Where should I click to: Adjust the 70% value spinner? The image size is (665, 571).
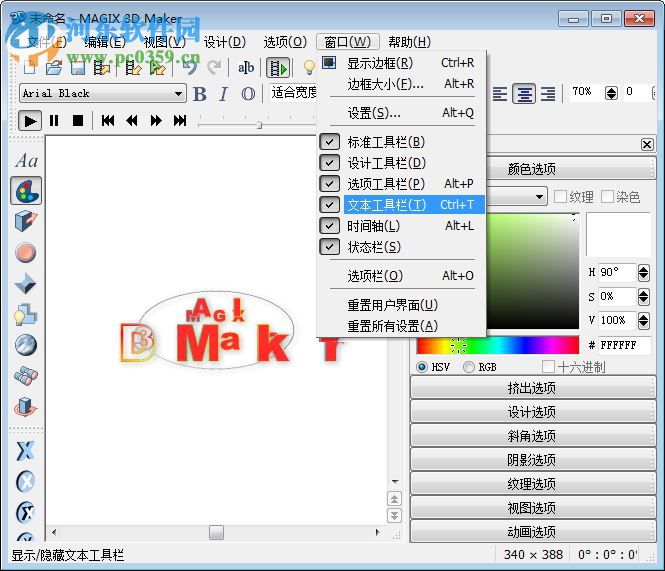(611, 93)
